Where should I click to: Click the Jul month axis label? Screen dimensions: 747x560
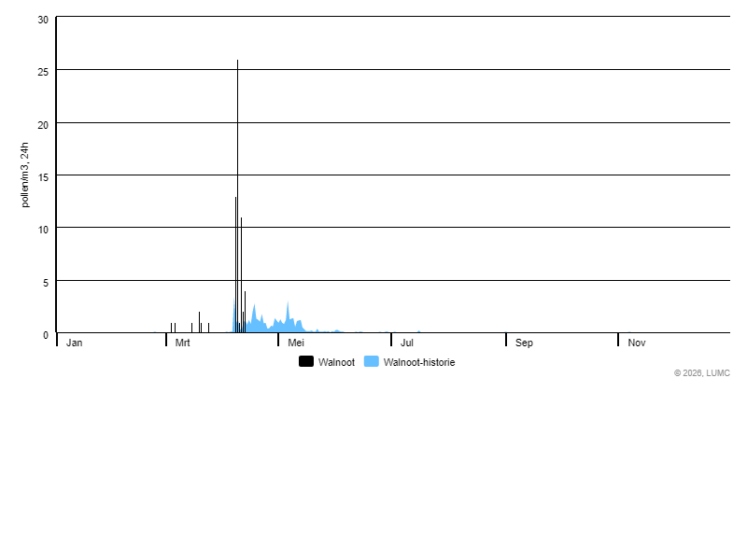coord(407,343)
